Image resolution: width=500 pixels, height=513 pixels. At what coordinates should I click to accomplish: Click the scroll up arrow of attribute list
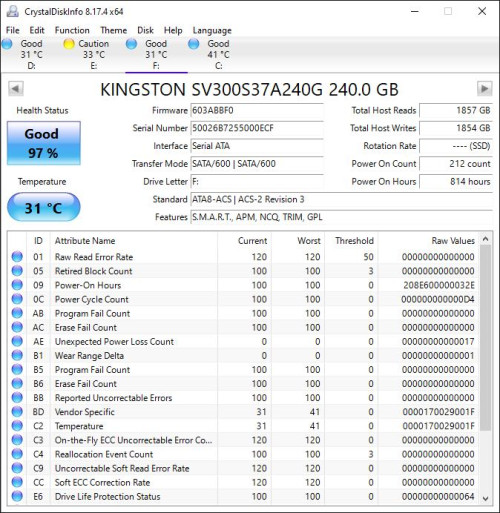(x=486, y=239)
